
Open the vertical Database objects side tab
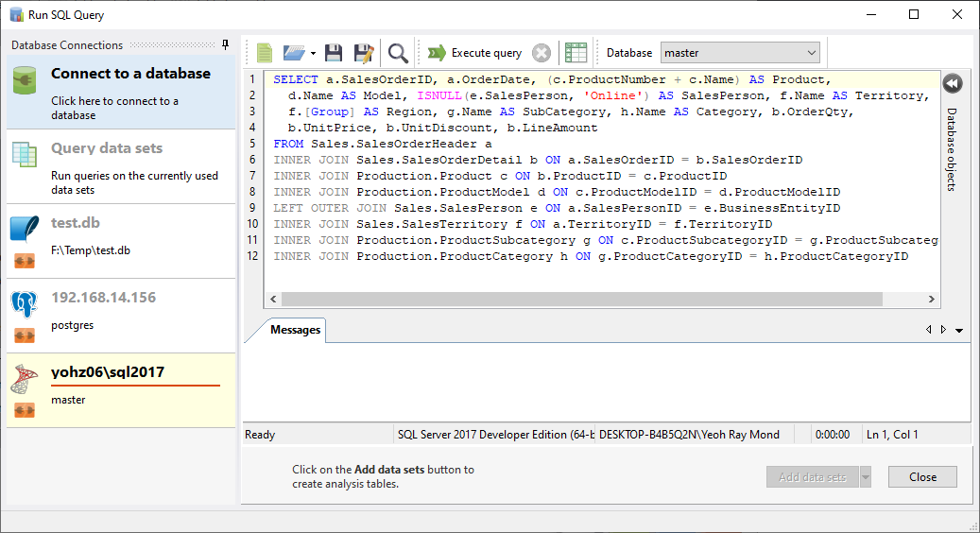(952, 148)
